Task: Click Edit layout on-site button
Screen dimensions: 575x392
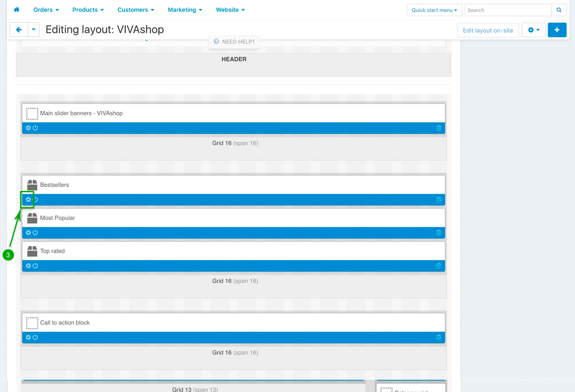Action: [488, 30]
